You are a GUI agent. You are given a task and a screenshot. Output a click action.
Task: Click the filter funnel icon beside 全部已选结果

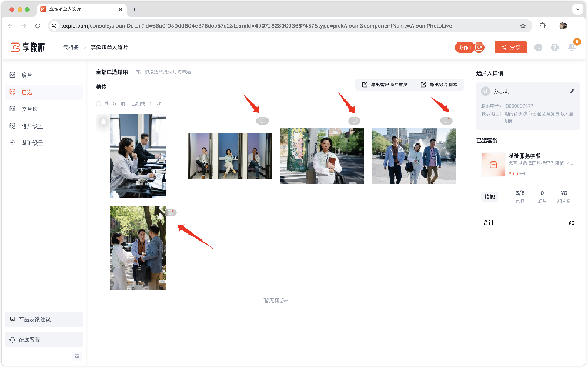tap(138, 72)
